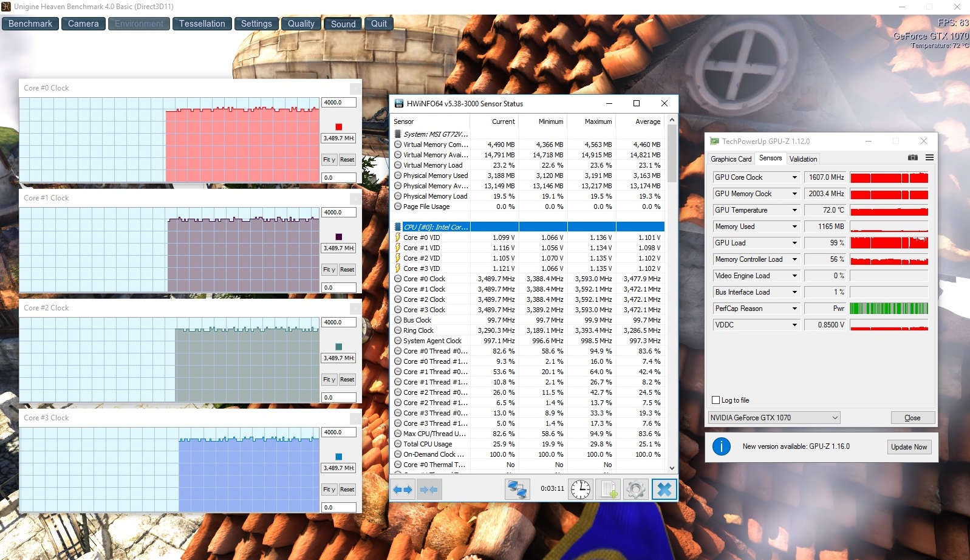Image resolution: width=970 pixels, height=560 pixels.
Task: Open the Quality menu in Heaven
Action: (301, 24)
